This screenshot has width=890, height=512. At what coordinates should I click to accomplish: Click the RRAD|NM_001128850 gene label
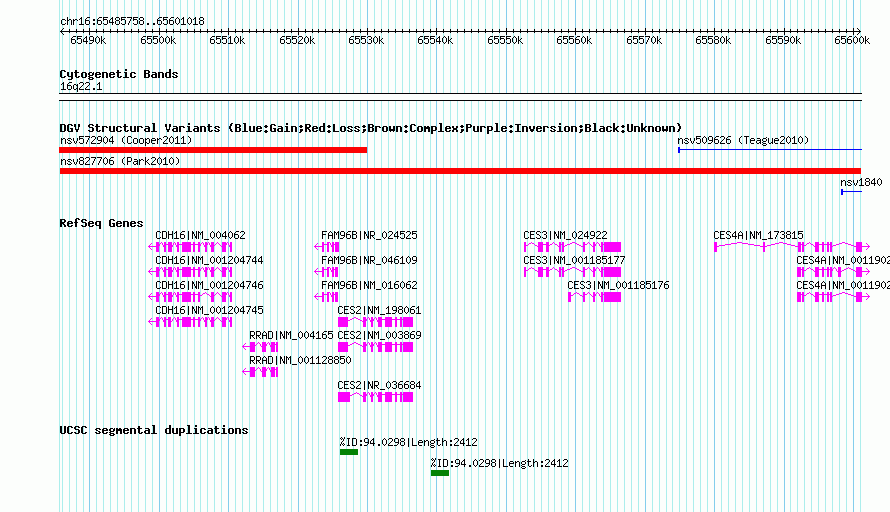pyautogui.click(x=300, y=360)
